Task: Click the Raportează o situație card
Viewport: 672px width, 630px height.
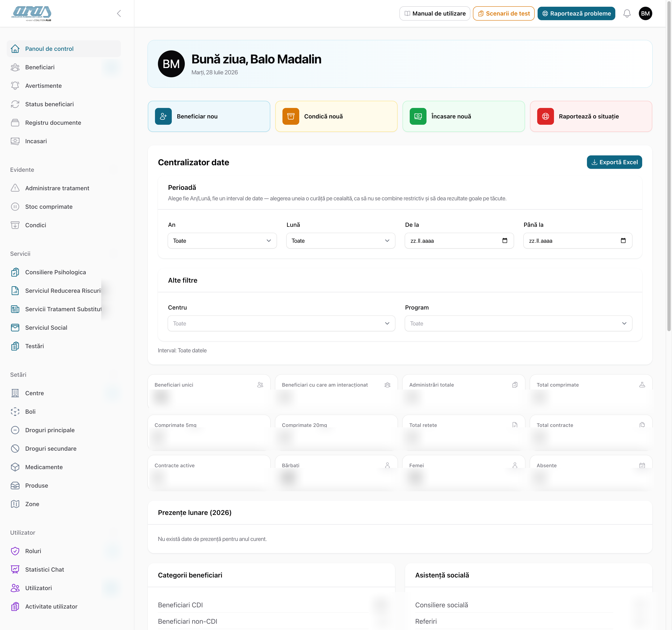Action: click(x=591, y=116)
